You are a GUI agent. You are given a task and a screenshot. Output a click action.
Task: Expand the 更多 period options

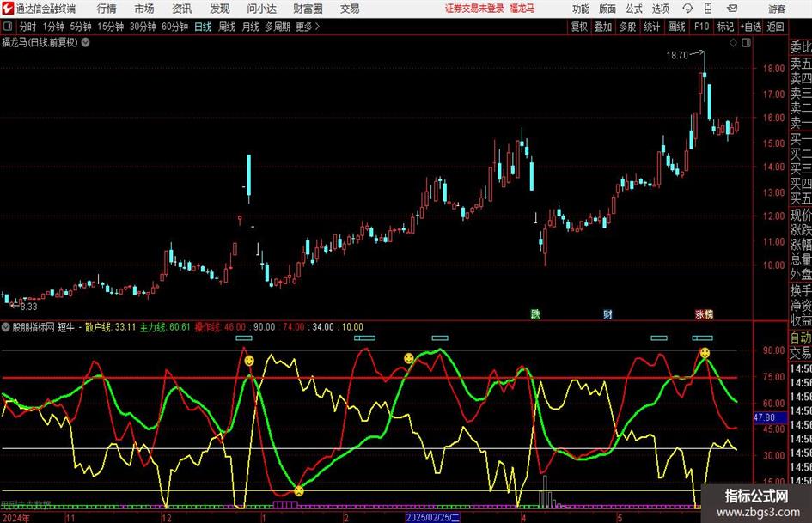[x=308, y=27]
